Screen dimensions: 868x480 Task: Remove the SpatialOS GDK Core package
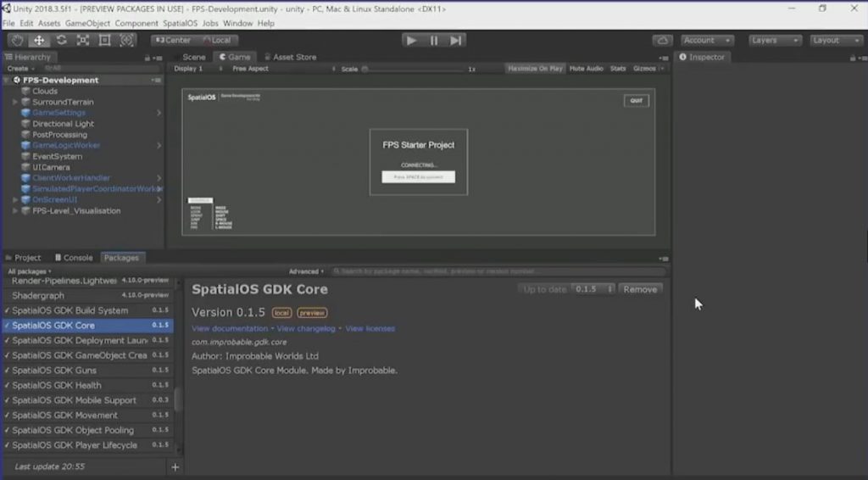coord(640,289)
